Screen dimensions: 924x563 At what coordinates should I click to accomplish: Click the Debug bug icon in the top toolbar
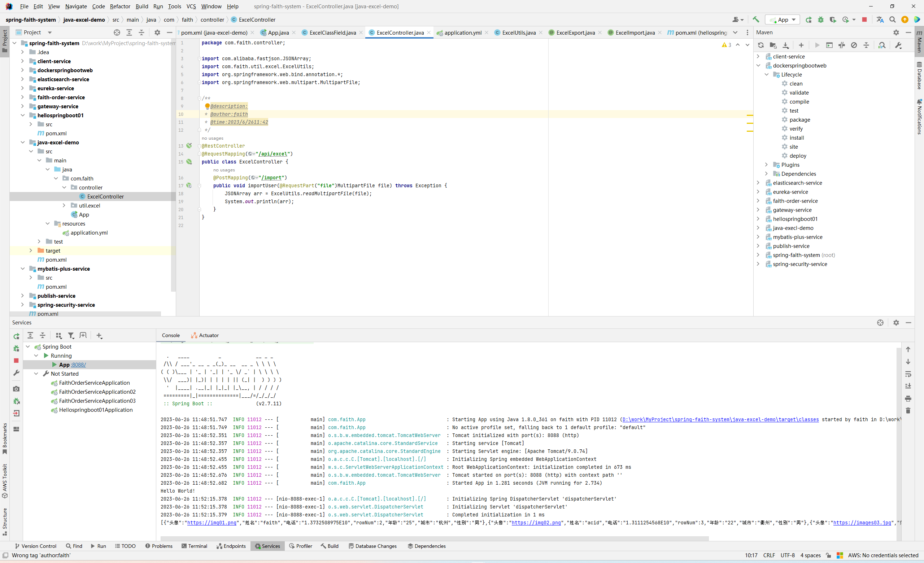click(x=820, y=19)
